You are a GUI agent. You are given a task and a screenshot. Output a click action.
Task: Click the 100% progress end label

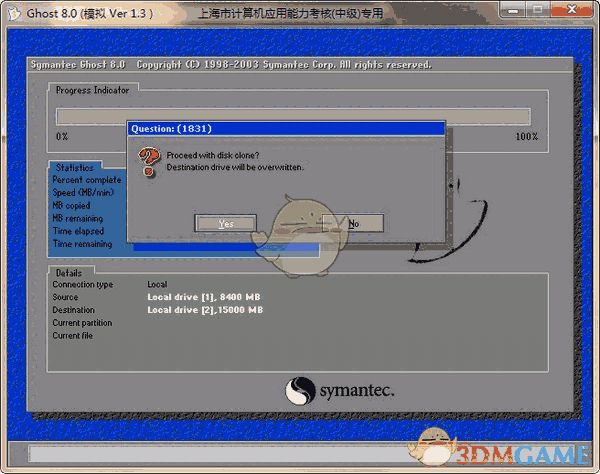coord(526,136)
